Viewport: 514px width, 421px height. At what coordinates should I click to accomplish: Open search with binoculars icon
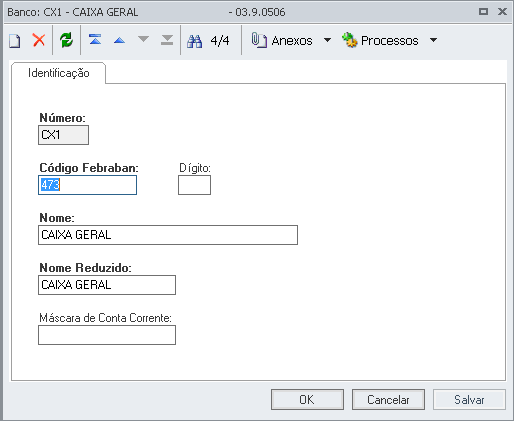click(x=194, y=41)
